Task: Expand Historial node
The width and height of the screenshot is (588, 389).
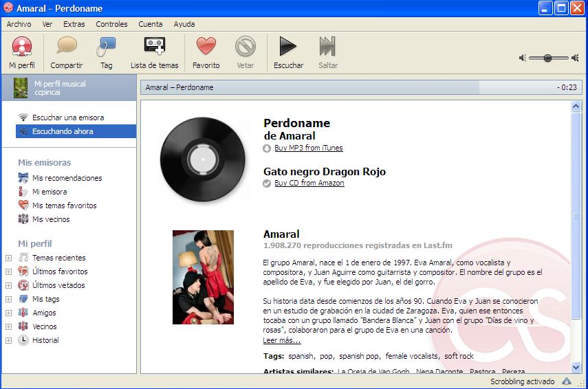Action: pos(9,341)
